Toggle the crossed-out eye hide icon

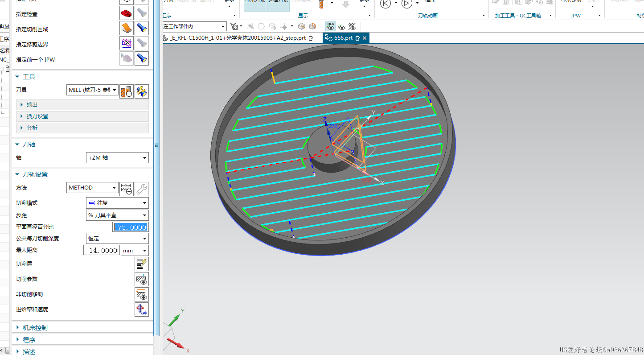point(352,26)
